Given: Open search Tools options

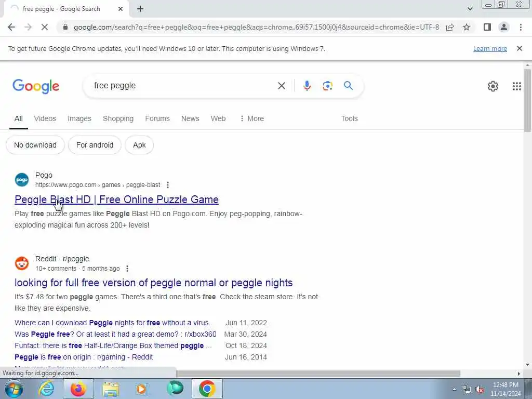Looking at the screenshot, I should [x=350, y=118].
